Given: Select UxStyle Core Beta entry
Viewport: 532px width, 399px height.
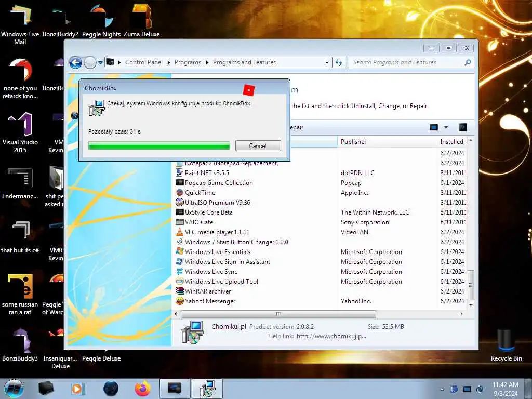Looking at the screenshot, I should coord(209,212).
